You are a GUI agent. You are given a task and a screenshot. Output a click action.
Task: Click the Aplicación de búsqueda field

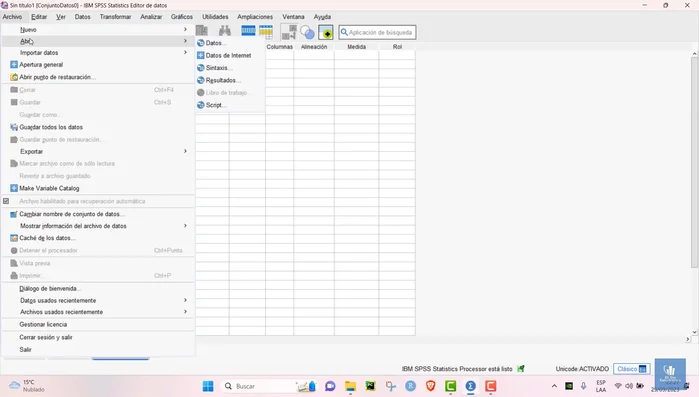coord(377,32)
